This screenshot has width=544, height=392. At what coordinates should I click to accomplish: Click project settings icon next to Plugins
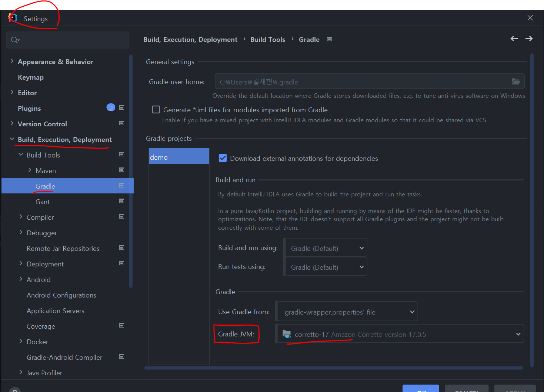pyautogui.click(x=121, y=107)
